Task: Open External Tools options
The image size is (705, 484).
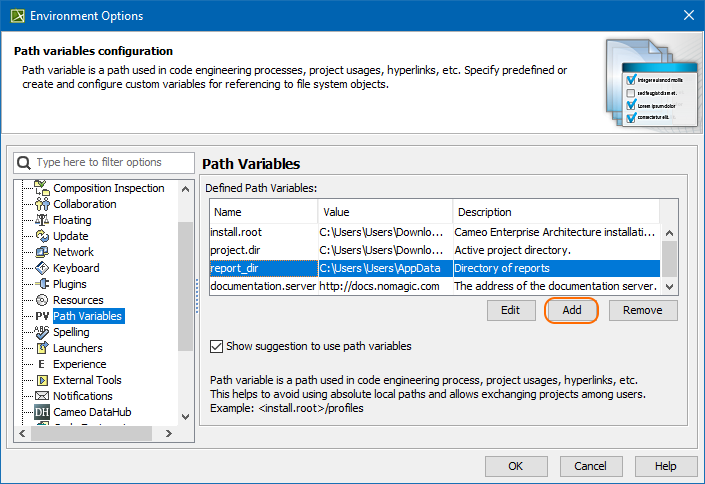Action: (87, 380)
